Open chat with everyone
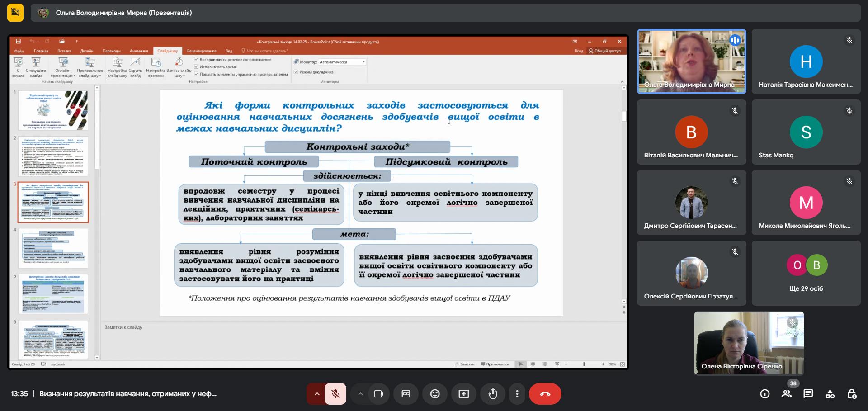Screen dimensions: 868x411 (x=808, y=394)
